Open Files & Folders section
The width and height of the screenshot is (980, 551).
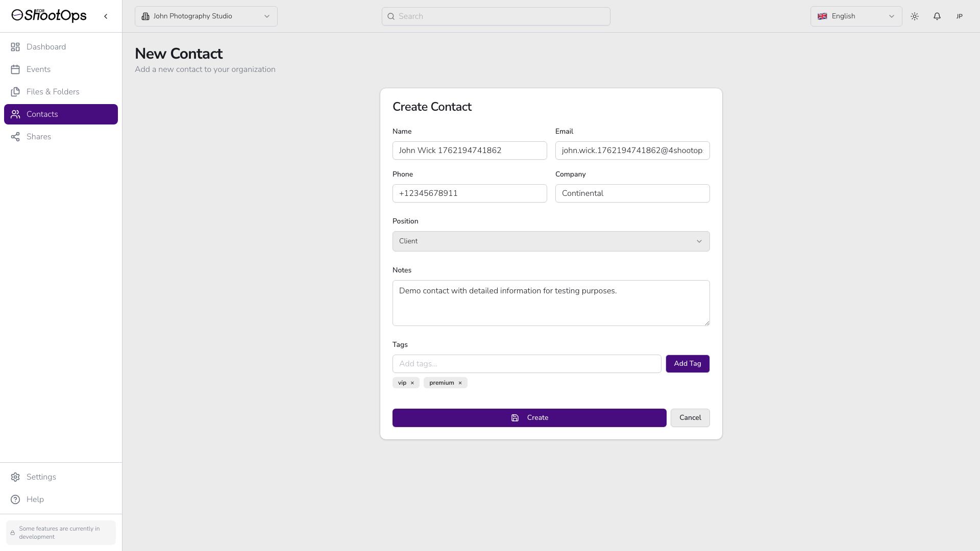(53, 92)
